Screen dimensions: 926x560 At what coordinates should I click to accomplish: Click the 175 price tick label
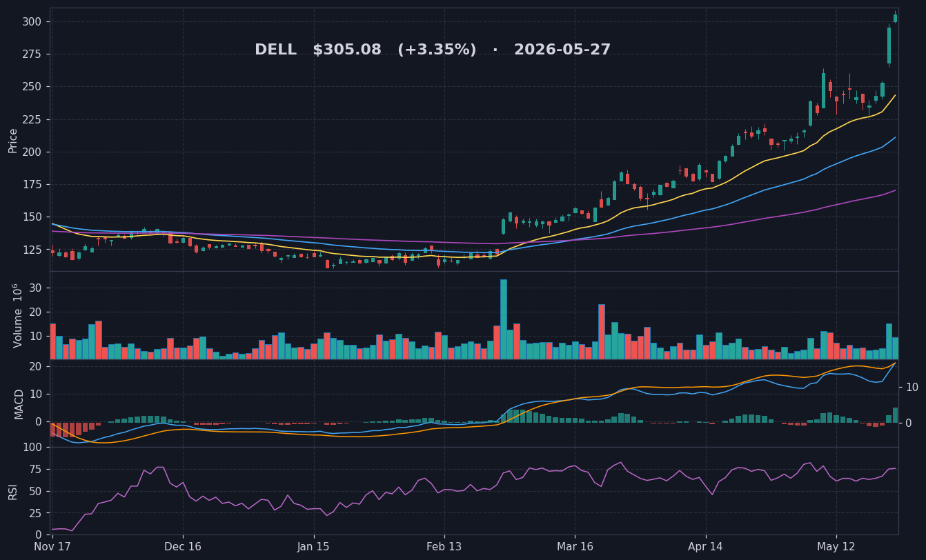32,184
